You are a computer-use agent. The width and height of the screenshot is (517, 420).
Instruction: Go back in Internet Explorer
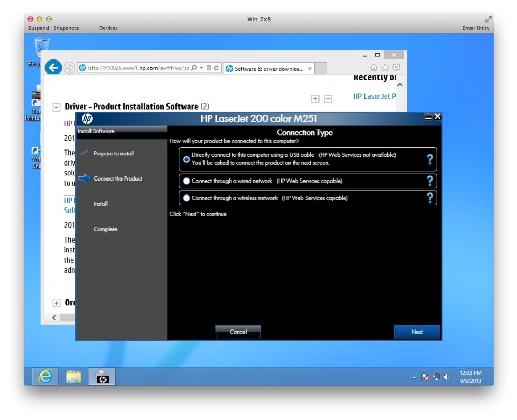53,68
